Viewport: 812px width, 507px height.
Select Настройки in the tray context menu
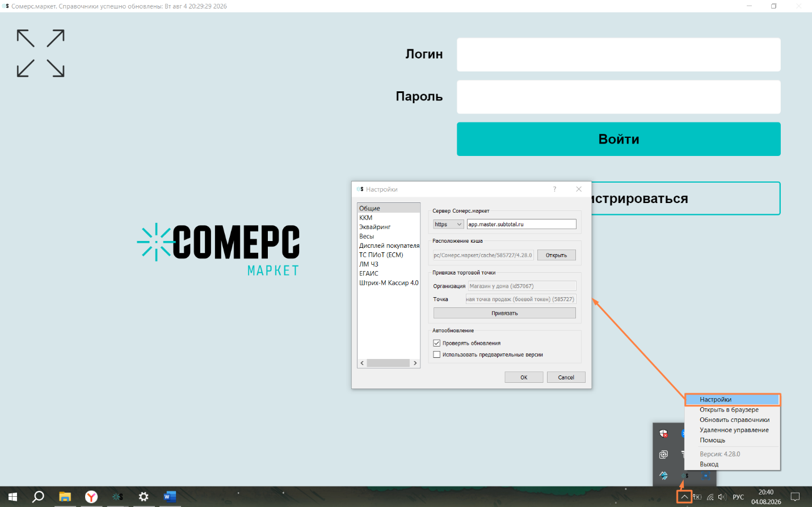(733, 399)
